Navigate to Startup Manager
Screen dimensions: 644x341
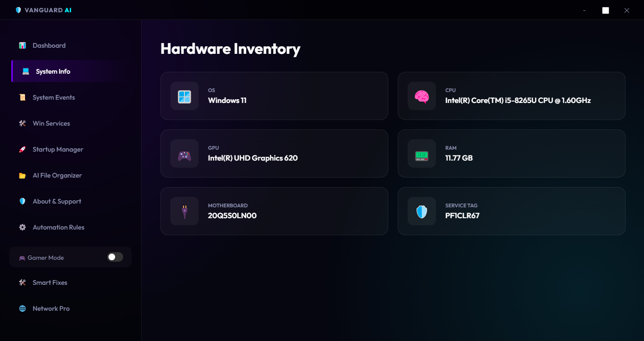tap(71, 149)
